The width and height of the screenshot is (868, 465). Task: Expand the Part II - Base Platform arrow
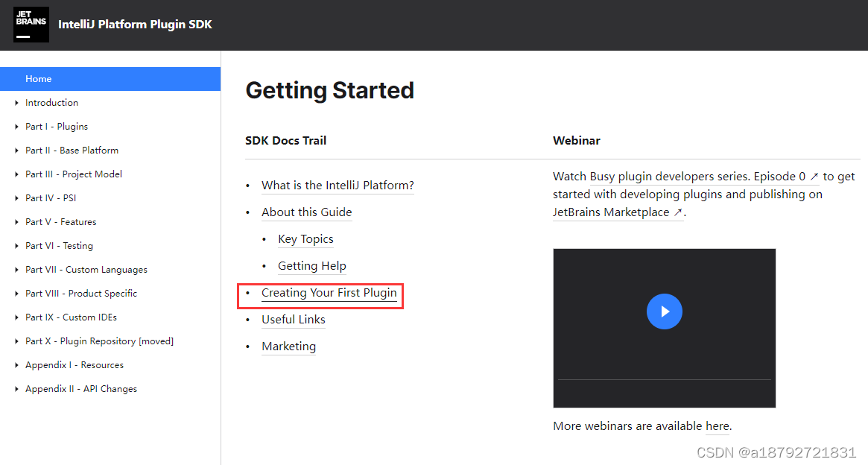[x=16, y=151]
